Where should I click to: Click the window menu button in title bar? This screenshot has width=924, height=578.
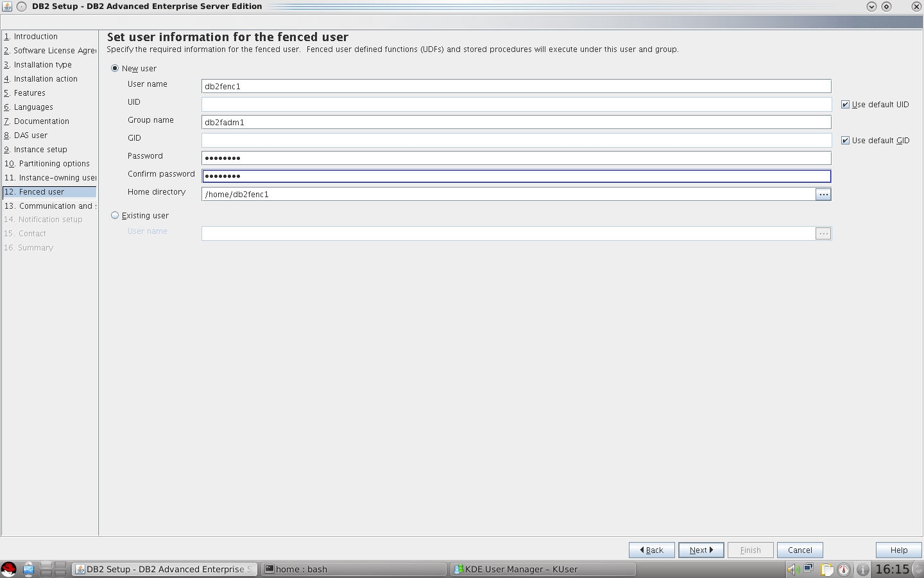point(21,6)
